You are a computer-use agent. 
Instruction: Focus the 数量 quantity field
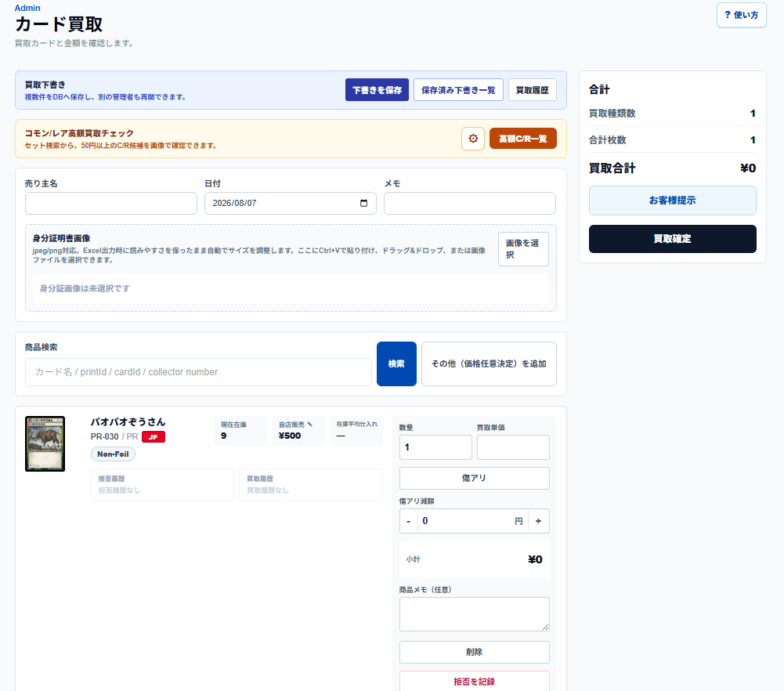435,447
